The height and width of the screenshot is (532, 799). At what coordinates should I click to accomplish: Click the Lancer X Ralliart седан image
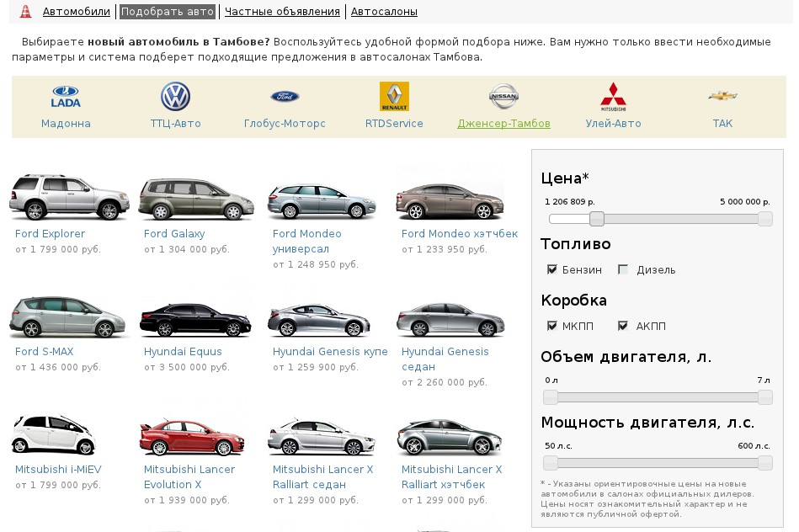(x=322, y=437)
